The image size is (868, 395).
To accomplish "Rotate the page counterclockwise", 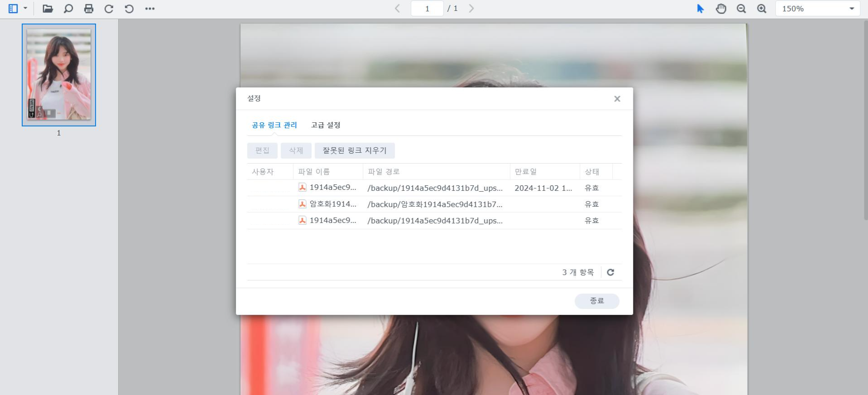I will [x=129, y=9].
